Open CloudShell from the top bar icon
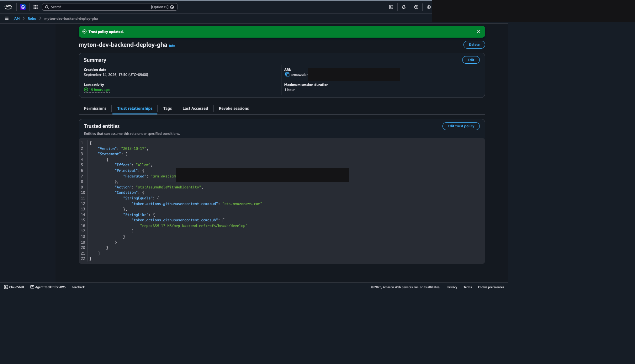 391,7
